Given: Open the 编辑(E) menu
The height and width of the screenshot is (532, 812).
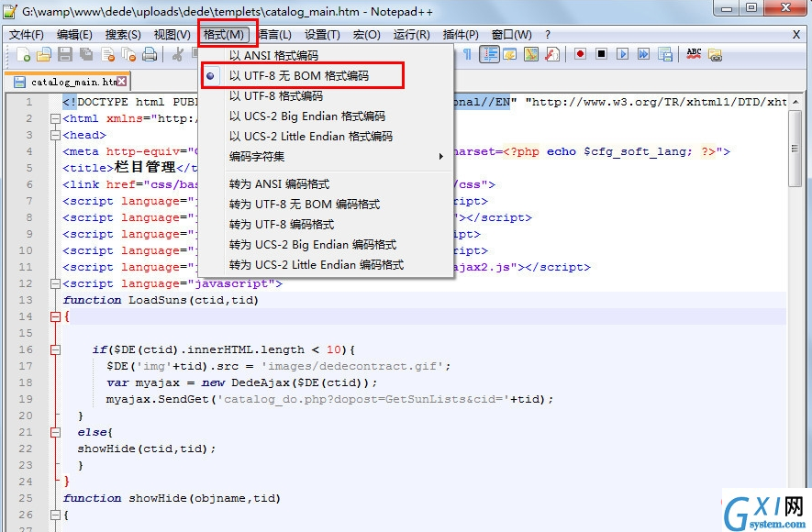Looking at the screenshot, I should coord(74,35).
